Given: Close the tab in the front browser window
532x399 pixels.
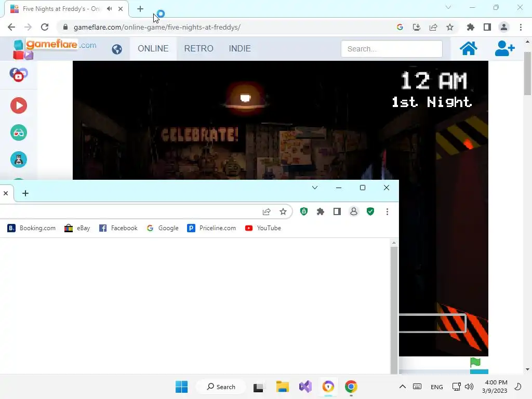Looking at the screenshot, I should click(6, 193).
